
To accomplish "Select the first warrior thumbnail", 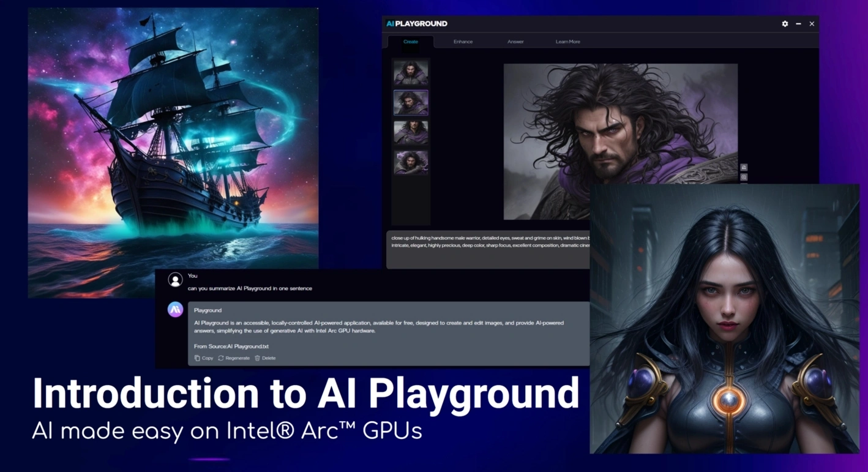I will [411, 73].
